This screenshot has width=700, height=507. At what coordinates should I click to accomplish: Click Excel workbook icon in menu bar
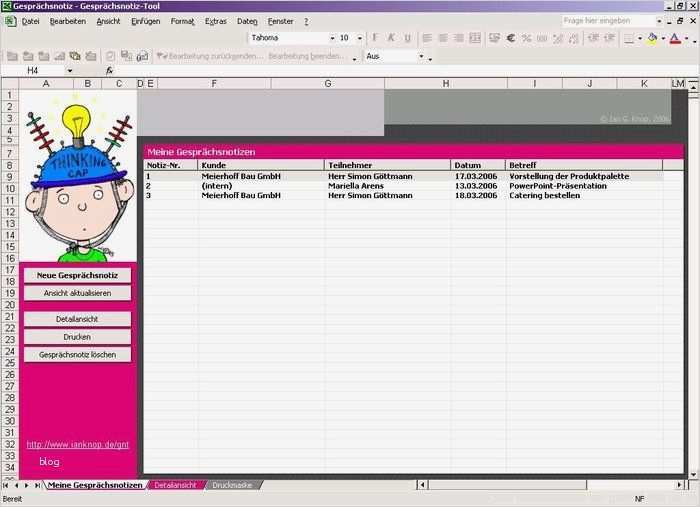(10, 21)
